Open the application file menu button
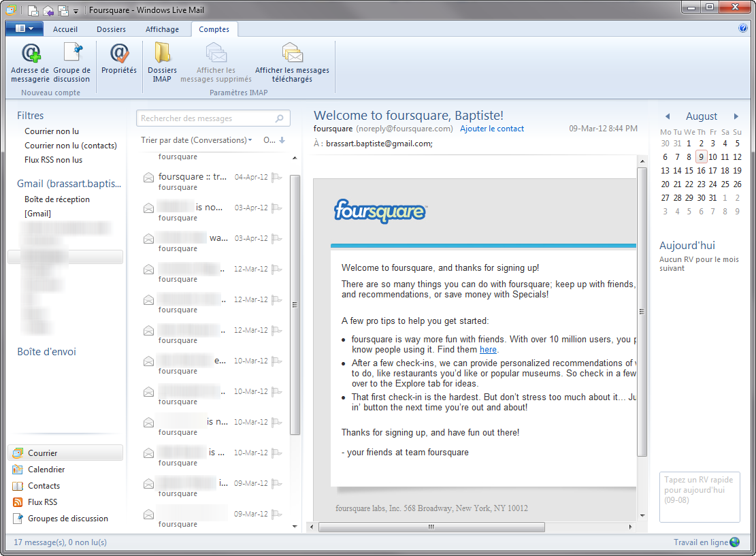This screenshot has height=556, width=756. click(x=24, y=29)
